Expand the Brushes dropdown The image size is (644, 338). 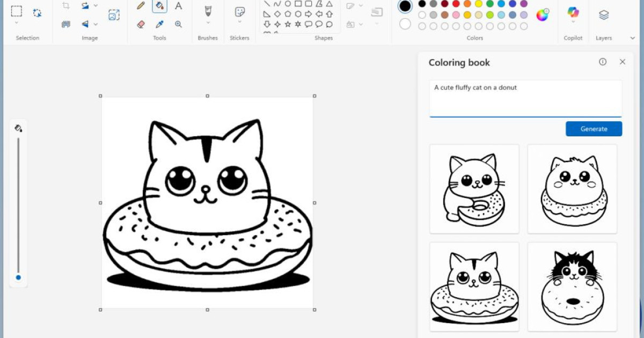coord(208,23)
